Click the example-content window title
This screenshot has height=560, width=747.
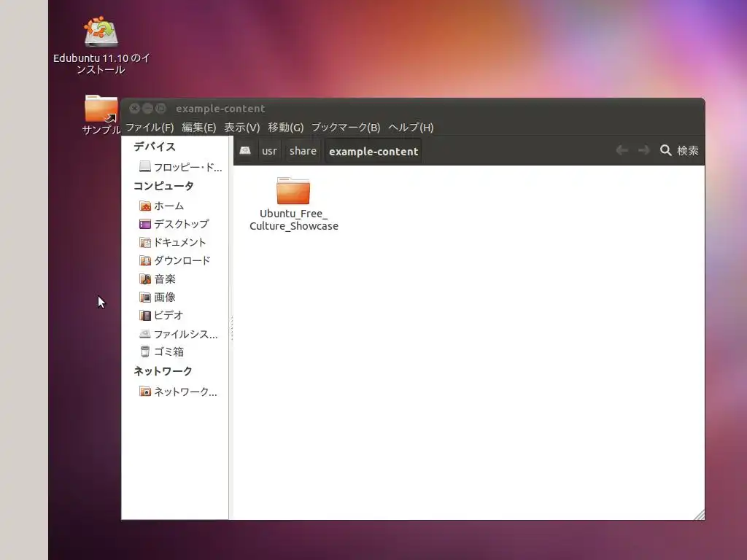pos(220,109)
